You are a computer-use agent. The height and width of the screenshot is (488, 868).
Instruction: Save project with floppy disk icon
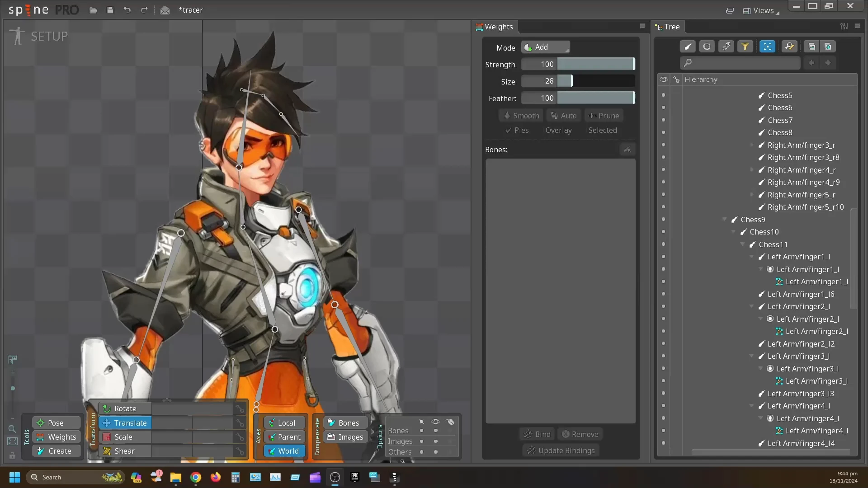(110, 10)
